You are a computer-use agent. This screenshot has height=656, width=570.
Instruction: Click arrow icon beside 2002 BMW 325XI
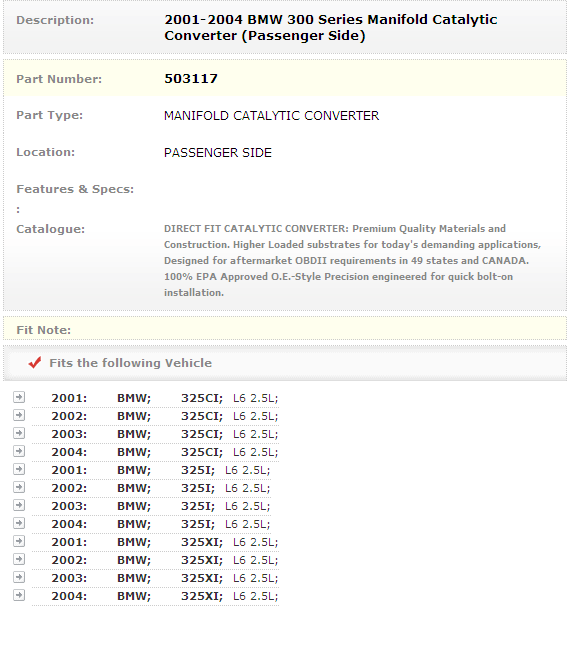click(19, 559)
